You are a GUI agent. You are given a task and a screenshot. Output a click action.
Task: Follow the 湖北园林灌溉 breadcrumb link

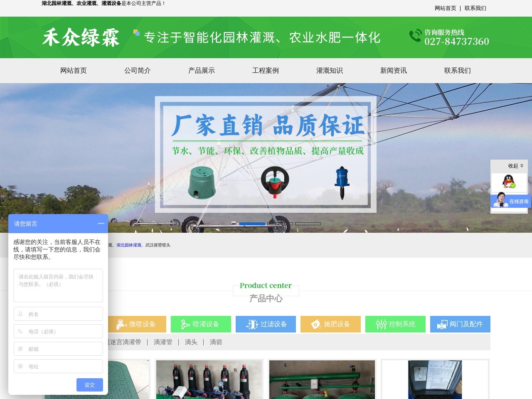pyautogui.click(x=129, y=245)
